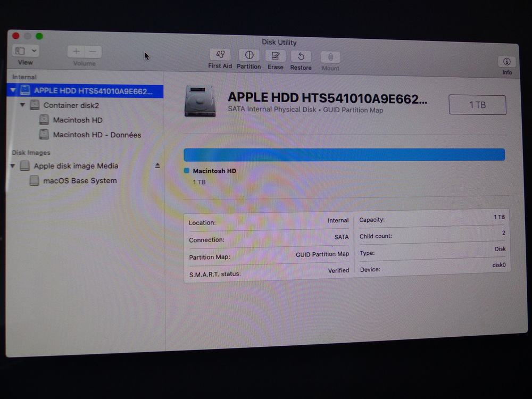
Task: Open the View dropdown chevron
Action: pyautogui.click(x=34, y=51)
